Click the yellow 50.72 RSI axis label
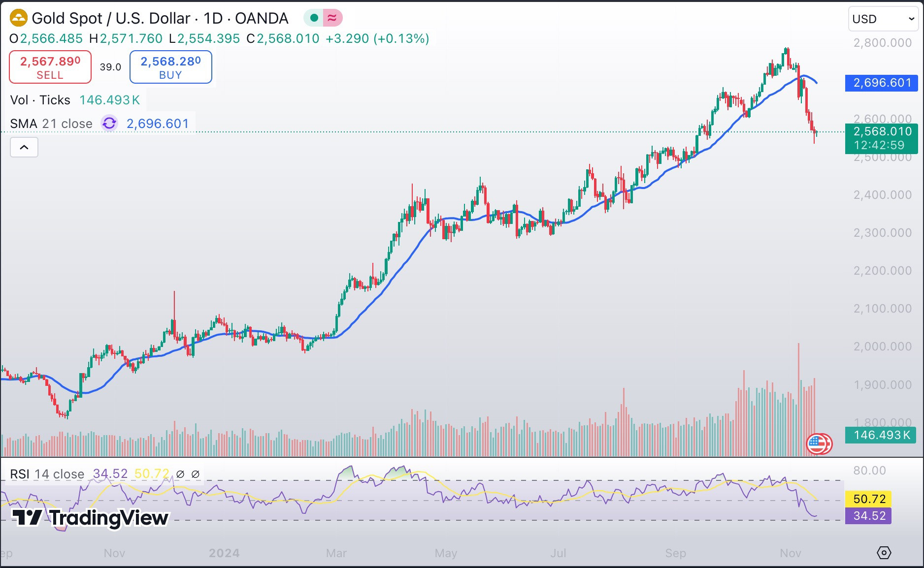 pyautogui.click(x=869, y=499)
